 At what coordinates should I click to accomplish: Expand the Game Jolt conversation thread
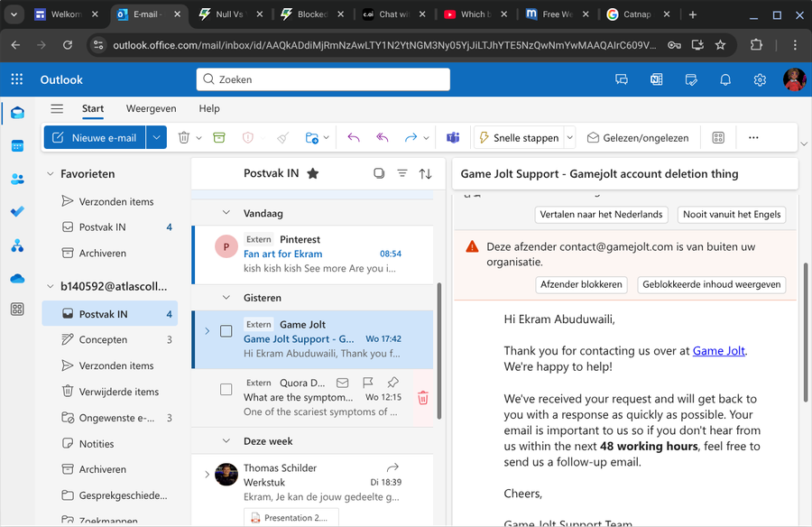click(208, 331)
